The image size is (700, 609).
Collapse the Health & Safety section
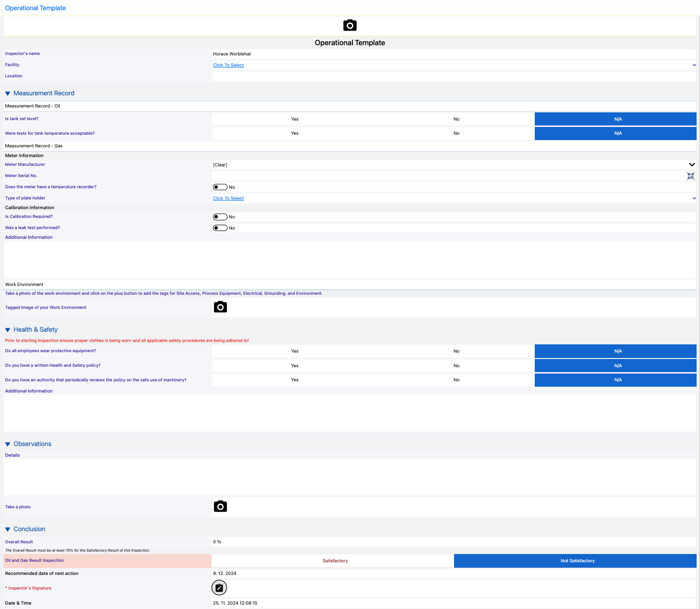point(8,330)
